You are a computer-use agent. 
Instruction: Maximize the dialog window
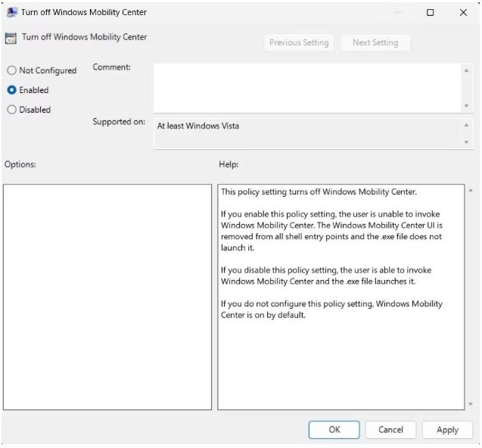[430, 12]
